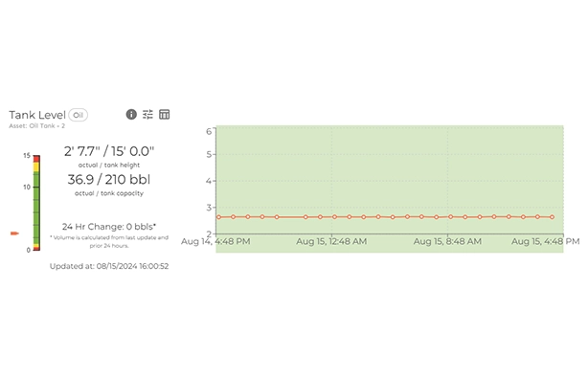Click the Tank Level title
Image resolution: width=588 pixels, height=377 pixels.
(37, 115)
